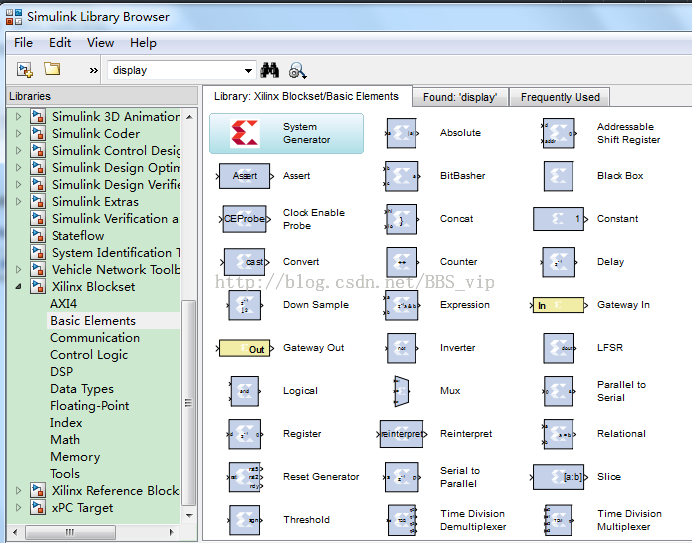
Task: Select the Parallel to Serial block icon
Action: coord(558,391)
